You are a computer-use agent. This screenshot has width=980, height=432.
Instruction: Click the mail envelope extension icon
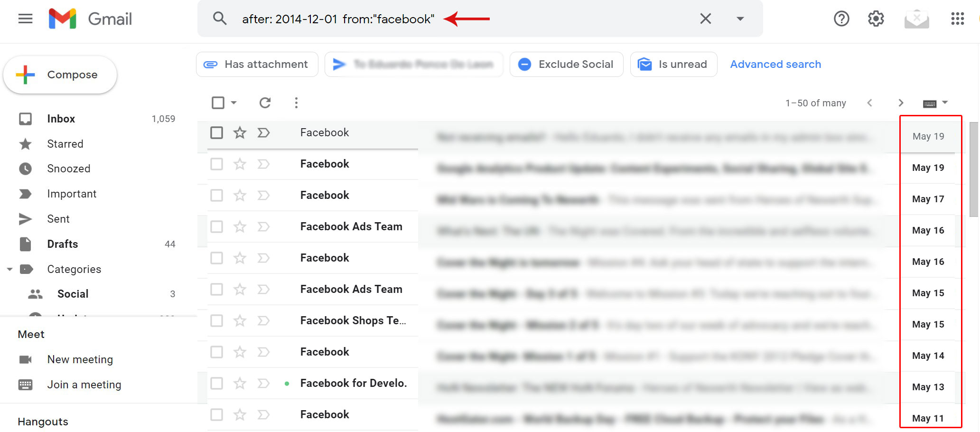tap(916, 19)
